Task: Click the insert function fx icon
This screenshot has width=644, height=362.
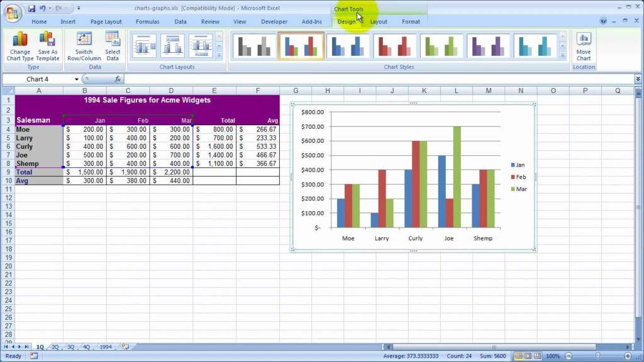Action: click(118, 79)
